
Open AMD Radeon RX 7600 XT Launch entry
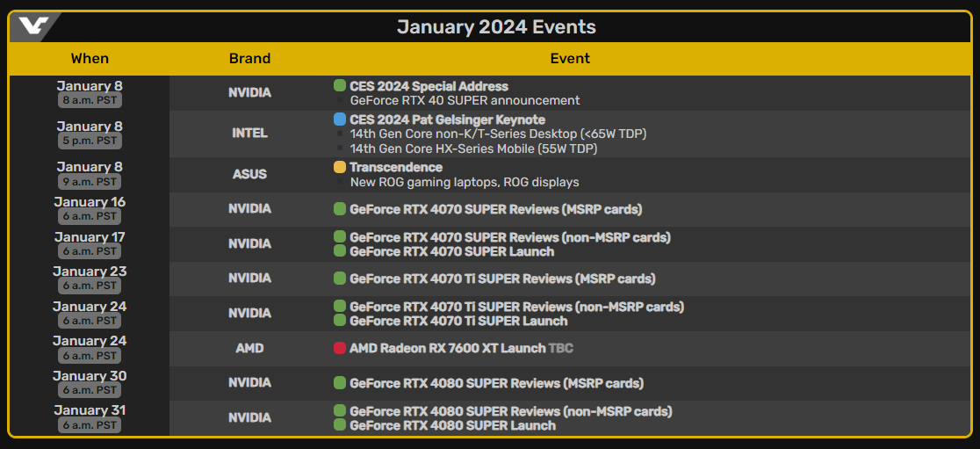tap(448, 348)
